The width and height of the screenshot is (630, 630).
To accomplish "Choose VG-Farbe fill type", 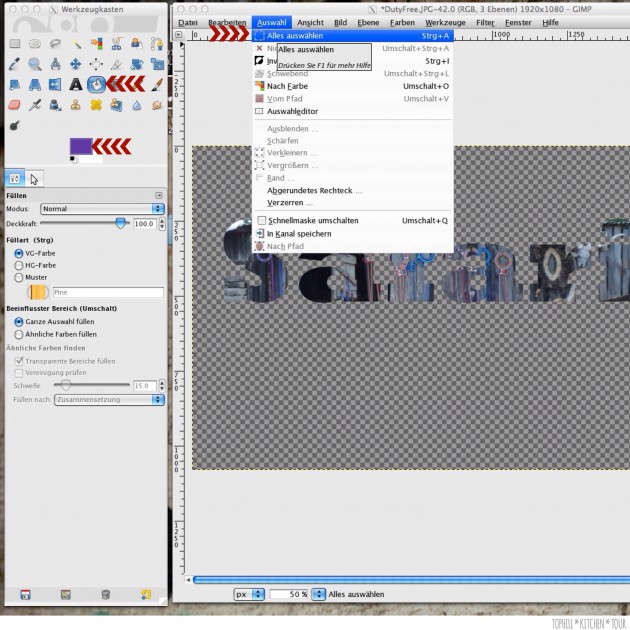I will pos(18,254).
